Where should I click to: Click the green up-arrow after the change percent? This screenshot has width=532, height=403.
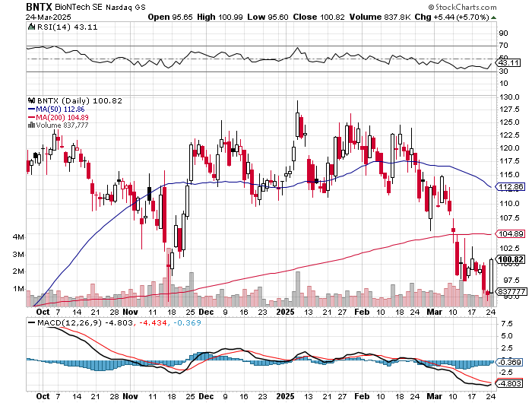[493, 17]
